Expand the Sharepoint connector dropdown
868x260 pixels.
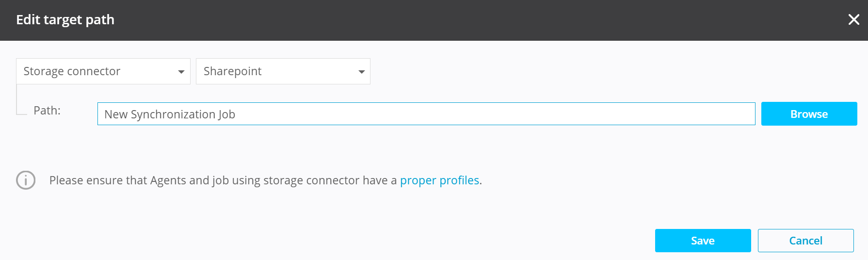point(283,71)
